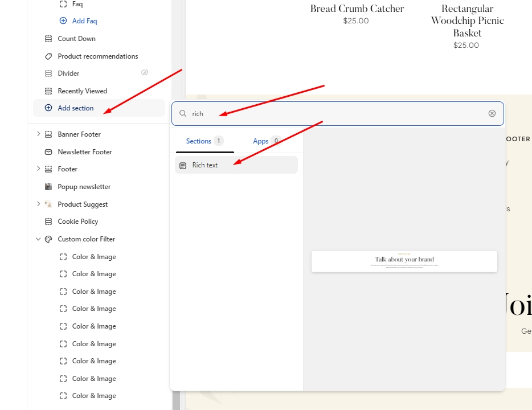
Task: Clear the search field with X icon
Action: (492, 113)
